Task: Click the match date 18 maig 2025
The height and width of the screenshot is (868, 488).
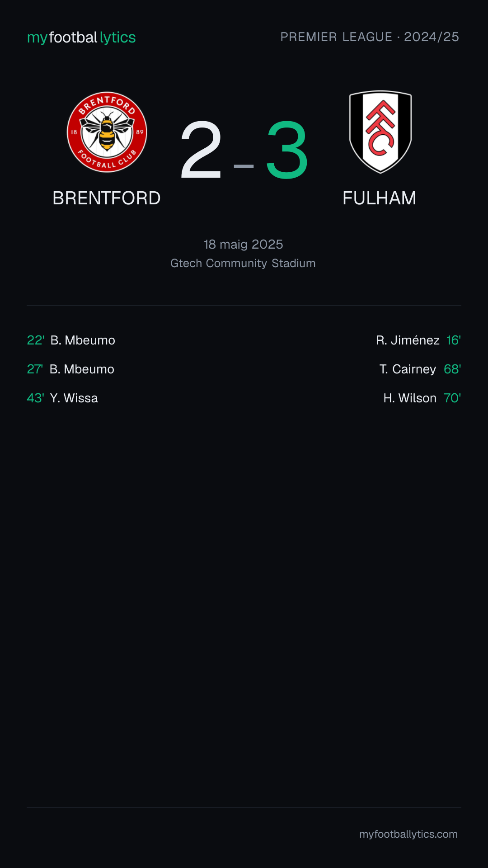Action: tap(244, 244)
